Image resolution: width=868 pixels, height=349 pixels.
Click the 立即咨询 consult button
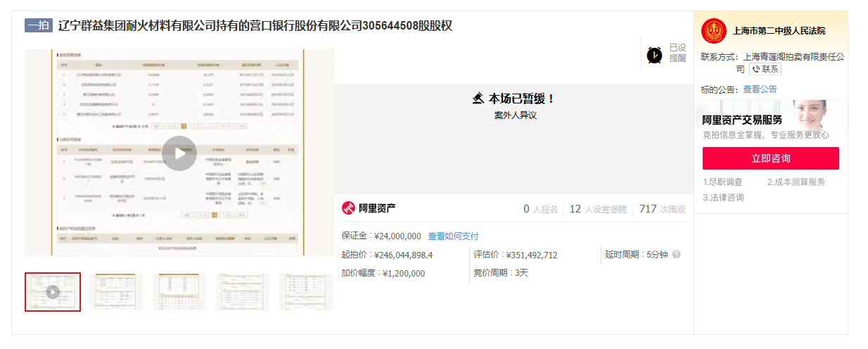[770, 158]
